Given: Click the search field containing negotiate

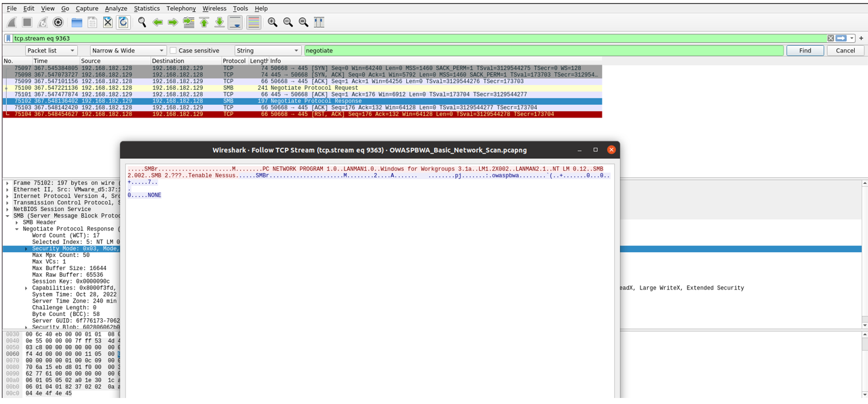Looking at the screenshot, I should (x=544, y=51).
